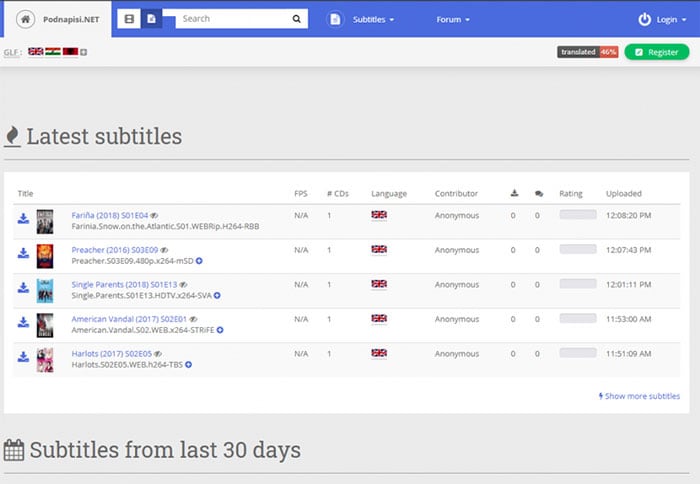Open the Forum dropdown menu
The height and width of the screenshot is (484, 700).
[453, 19]
